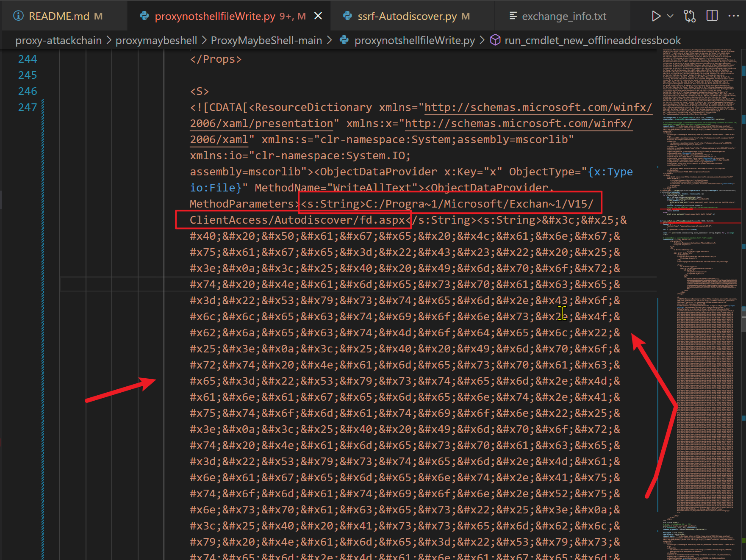Open the editor More Actions menu
Image resolution: width=746 pixels, height=560 pixels.
[x=734, y=16]
